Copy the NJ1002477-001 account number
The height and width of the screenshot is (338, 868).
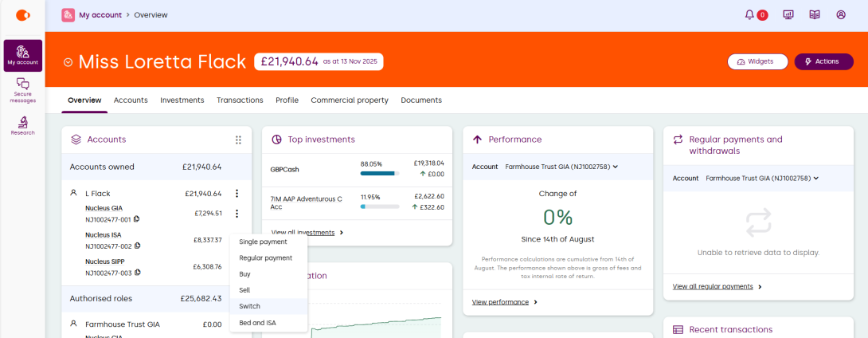137,219
